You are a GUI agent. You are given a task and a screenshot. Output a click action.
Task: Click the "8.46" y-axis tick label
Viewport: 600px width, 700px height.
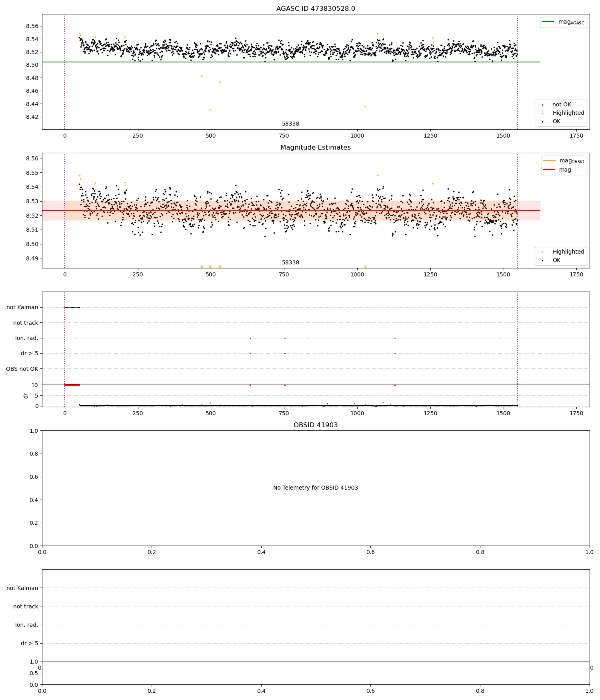pyautogui.click(x=32, y=91)
